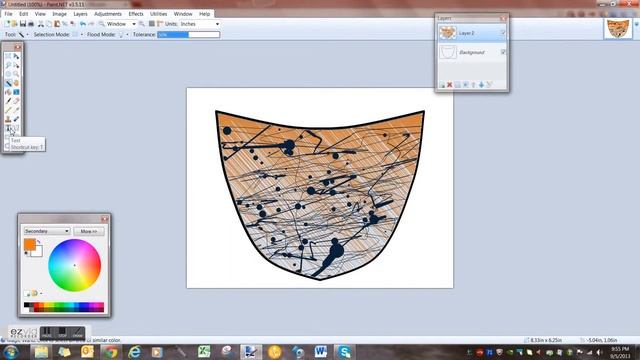Open the Edit menu
640x360 pixels.
(x=24, y=14)
